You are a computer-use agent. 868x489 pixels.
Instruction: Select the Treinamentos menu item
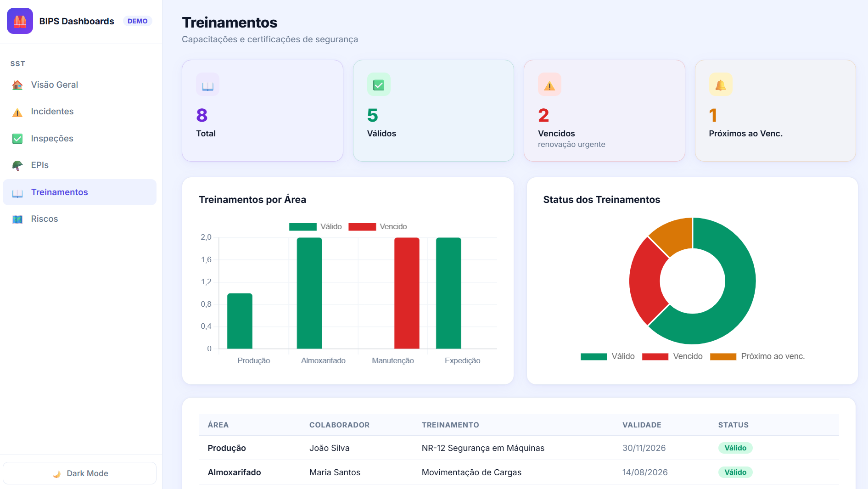pos(79,192)
